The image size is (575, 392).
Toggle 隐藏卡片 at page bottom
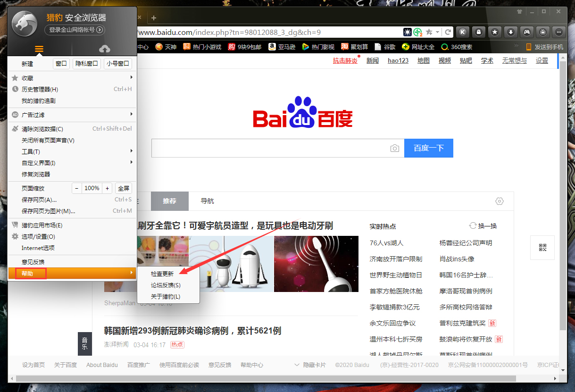(315, 365)
